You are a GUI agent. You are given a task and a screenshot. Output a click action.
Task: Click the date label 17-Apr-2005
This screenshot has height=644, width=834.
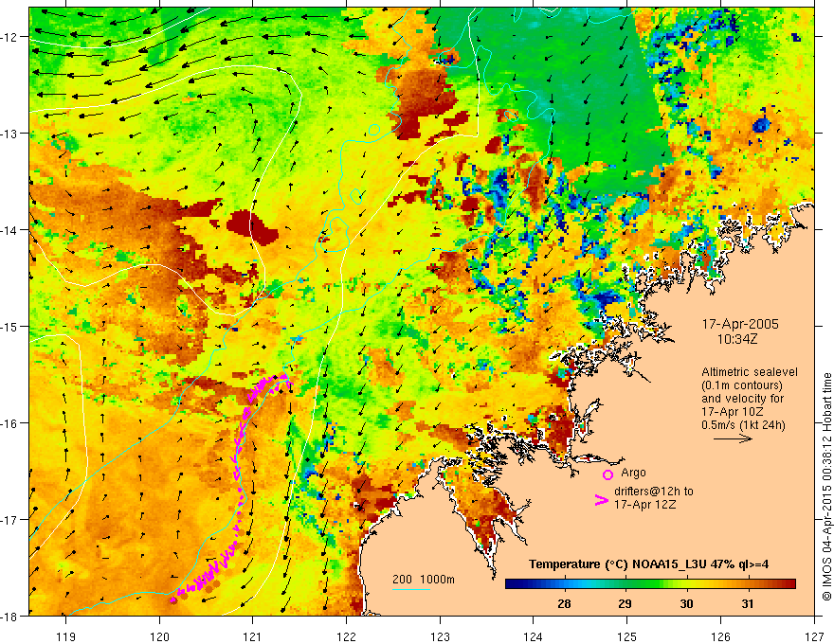coord(740,324)
